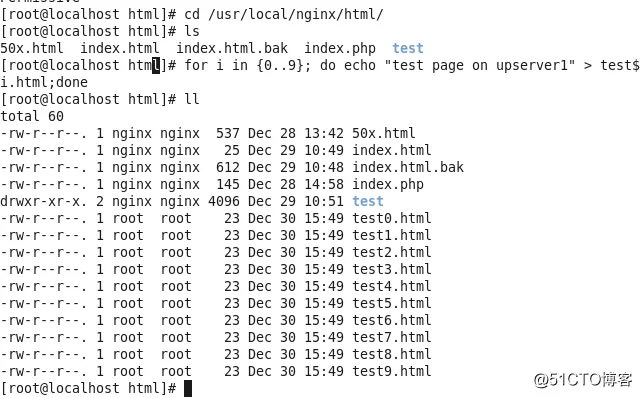Click the cd /usr/local/nginx/html/ command text
The width and height of the screenshot is (642, 398).
(x=284, y=14)
